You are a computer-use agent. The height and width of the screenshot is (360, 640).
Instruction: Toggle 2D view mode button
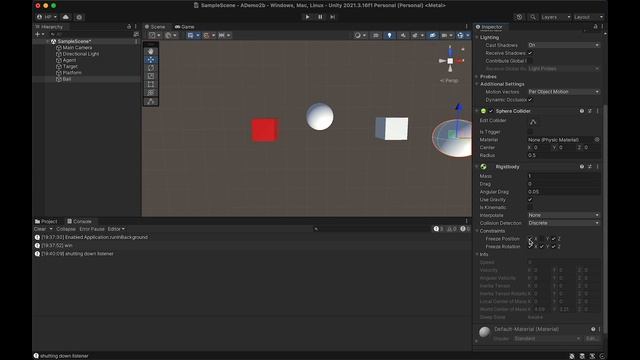point(376,36)
